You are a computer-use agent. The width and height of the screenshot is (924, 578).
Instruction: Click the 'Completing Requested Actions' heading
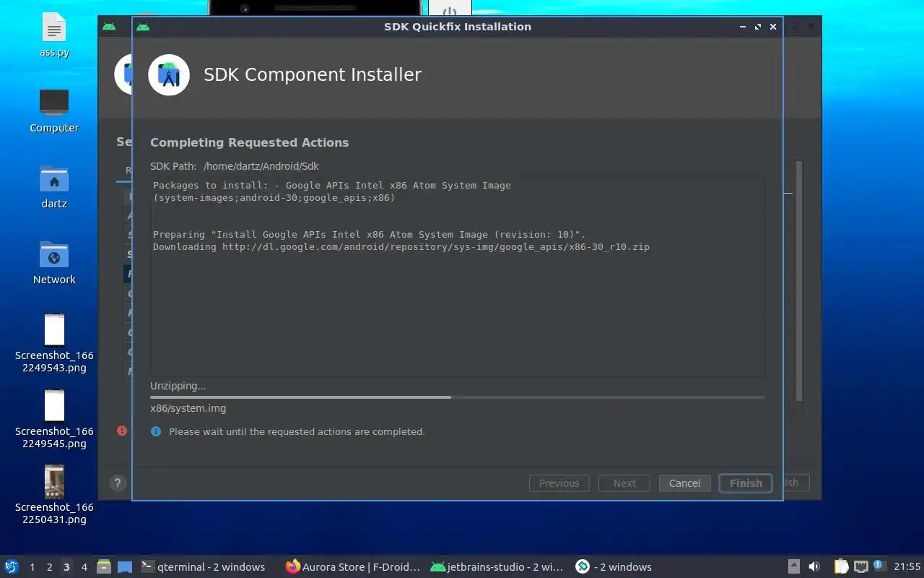pyautogui.click(x=249, y=142)
